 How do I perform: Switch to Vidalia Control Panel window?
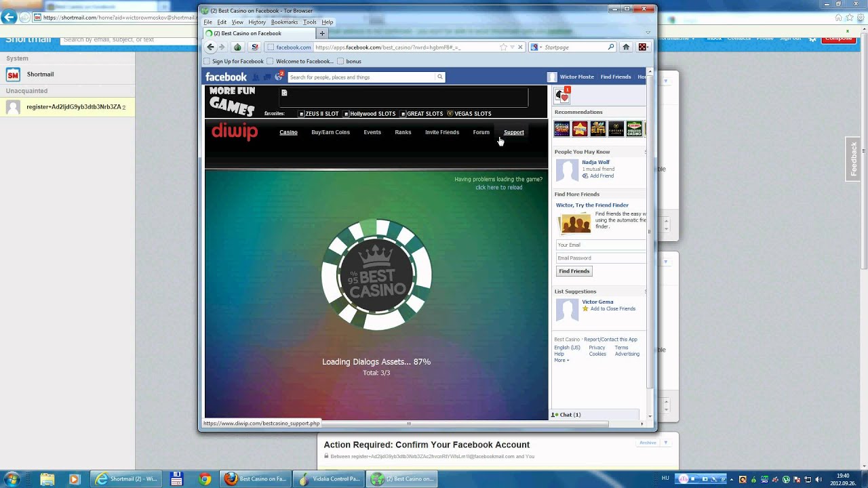[330, 479]
